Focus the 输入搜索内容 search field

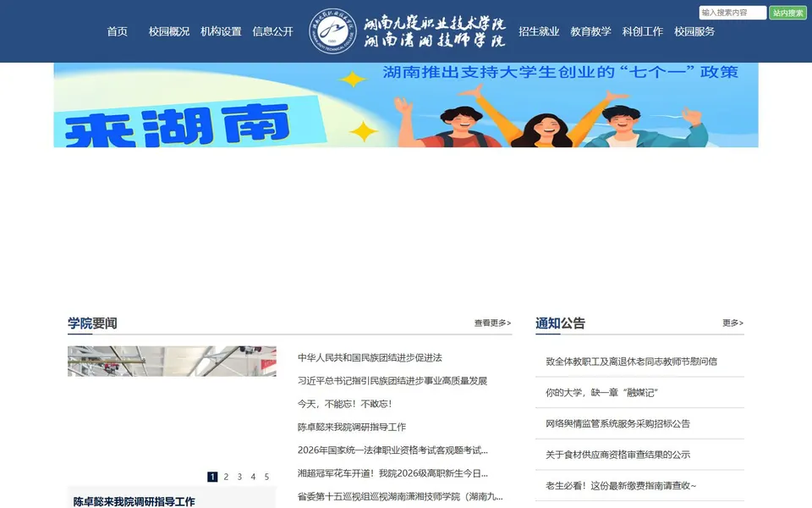pyautogui.click(x=732, y=13)
